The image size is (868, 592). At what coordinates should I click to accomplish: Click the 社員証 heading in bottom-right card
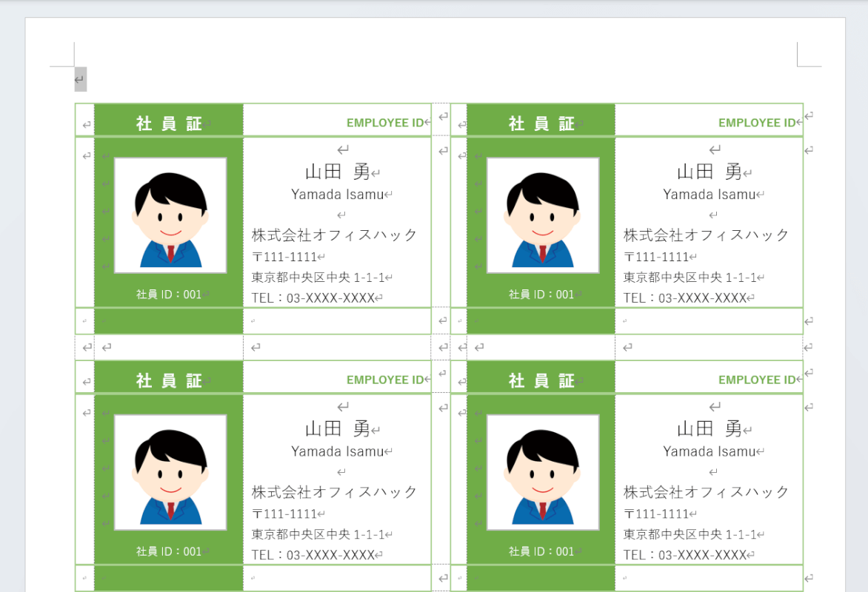point(541,380)
